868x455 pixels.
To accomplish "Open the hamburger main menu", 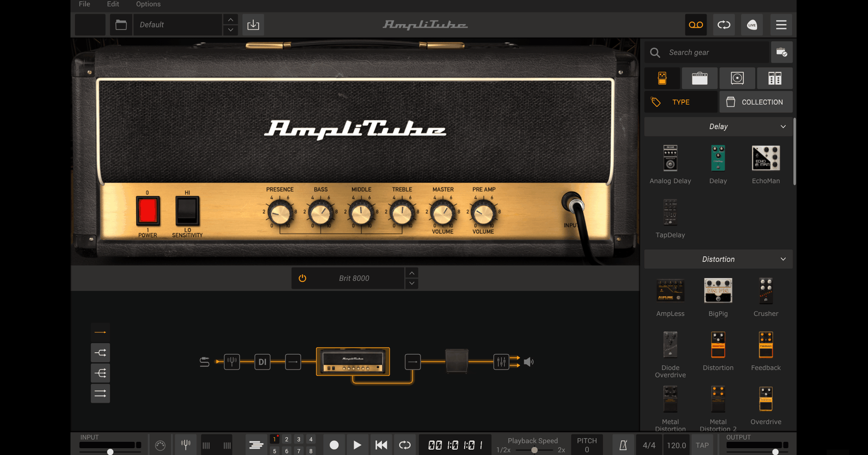I will [x=781, y=25].
